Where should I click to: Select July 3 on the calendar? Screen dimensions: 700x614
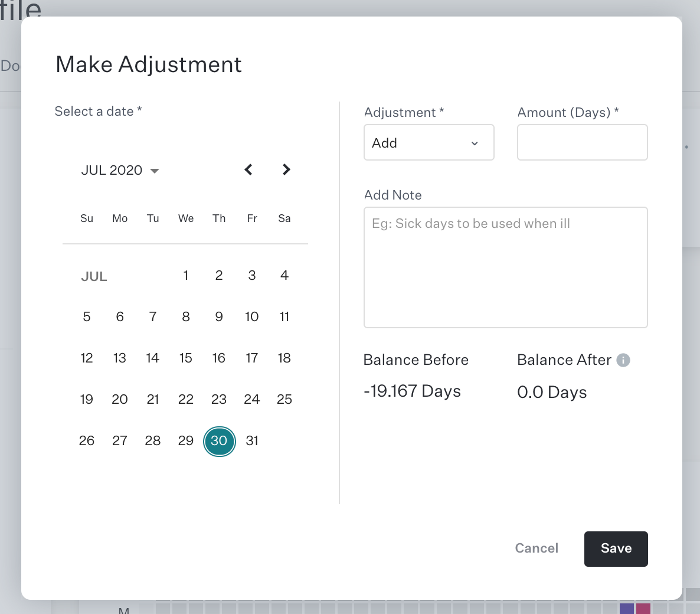click(252, 276)
